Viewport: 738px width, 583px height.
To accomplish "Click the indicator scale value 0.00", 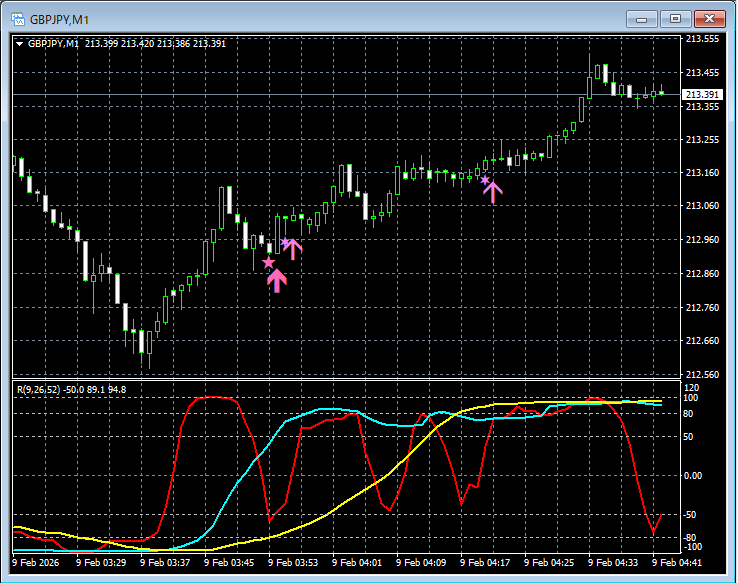I will tap(693, 476).
